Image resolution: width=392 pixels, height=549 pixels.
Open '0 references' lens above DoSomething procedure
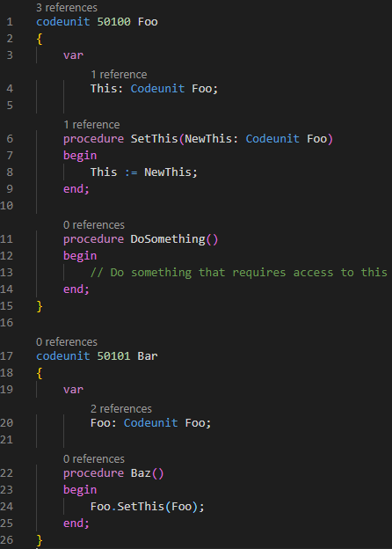coord(94,224)
